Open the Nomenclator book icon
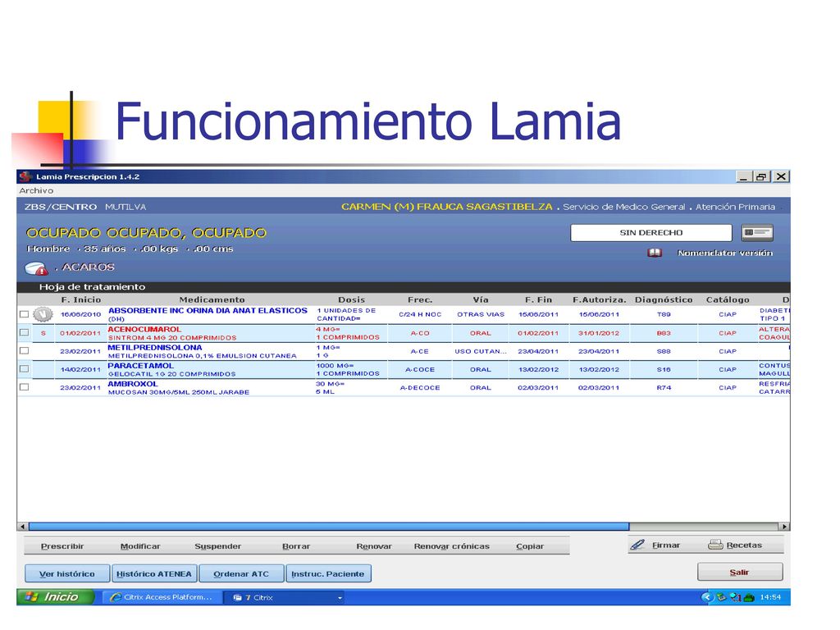This screenshot has height=630, width=840. click(x=655, y=253)
